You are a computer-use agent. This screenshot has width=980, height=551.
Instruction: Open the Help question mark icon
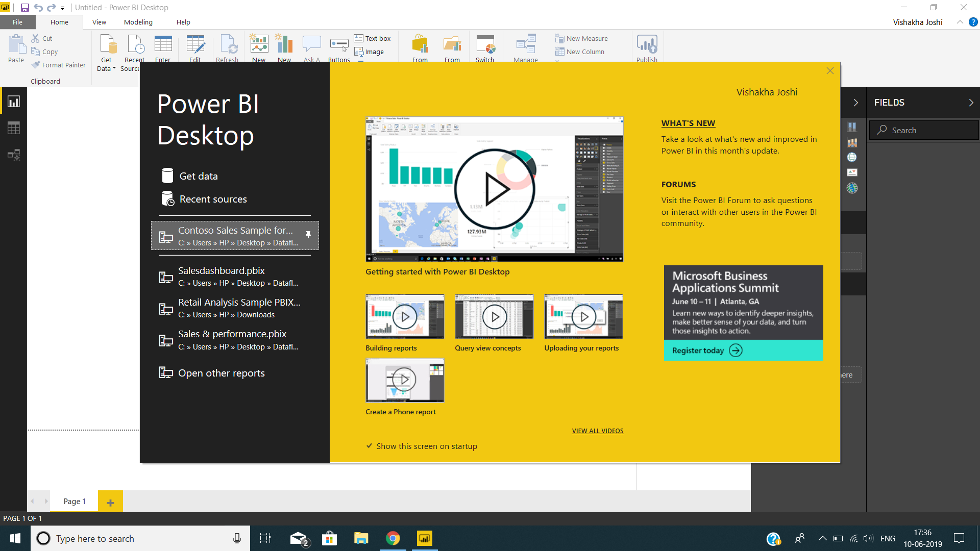click(x=973, y=22)
